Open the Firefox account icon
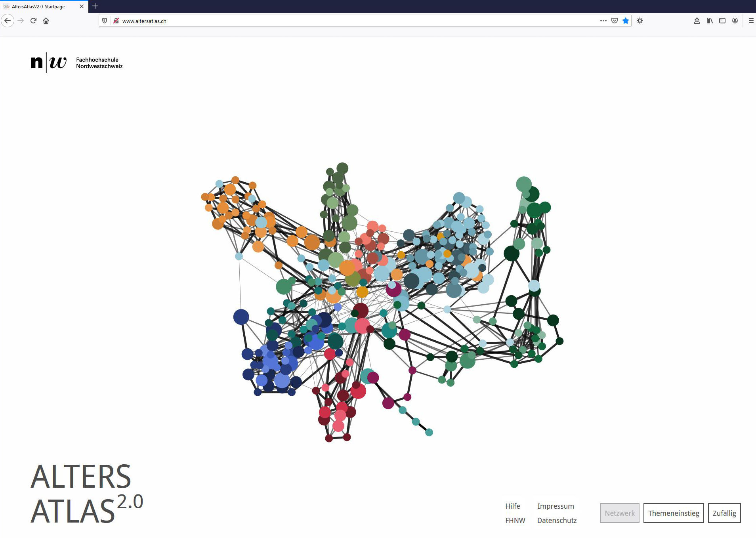Viewport: 756px width, 538px height. 735,21
